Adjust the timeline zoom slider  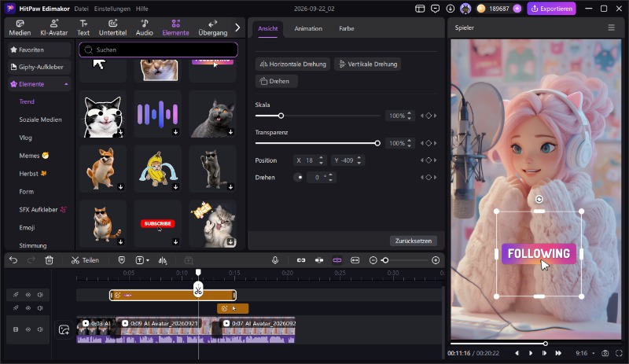tap(385, 260)
